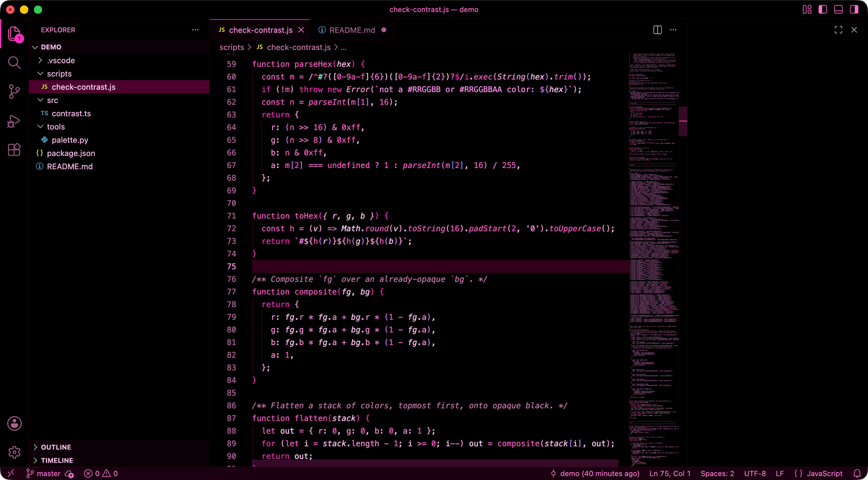
Task: Switch branch via master status item
Action: coord(43,473)
